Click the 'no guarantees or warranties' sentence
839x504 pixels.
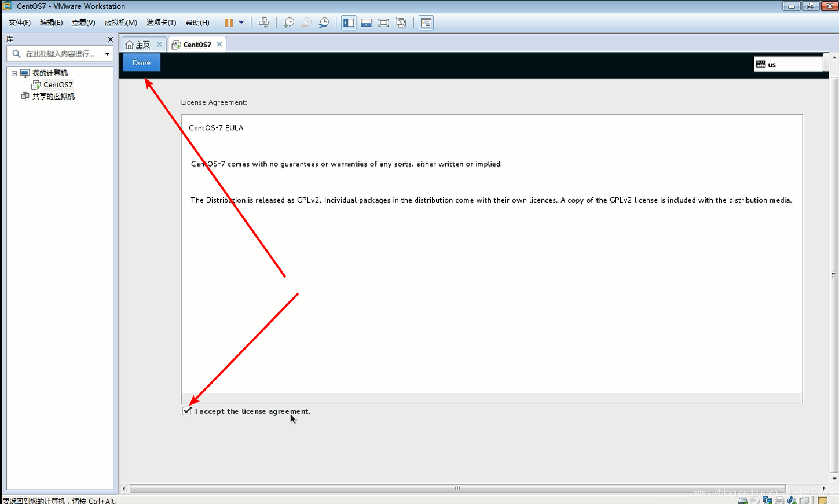pyautogui.click(x=346, y=164)
